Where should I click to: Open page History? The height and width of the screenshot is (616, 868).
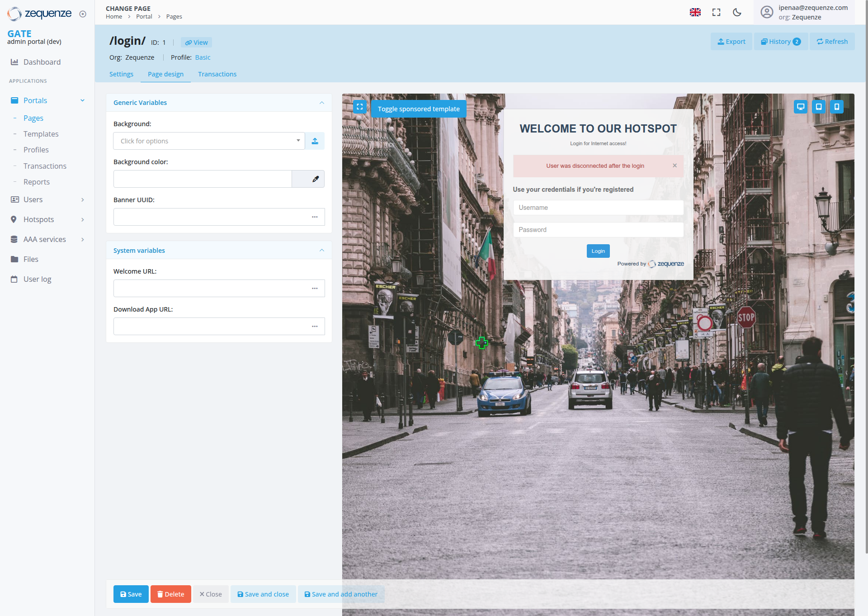[780, 41]
